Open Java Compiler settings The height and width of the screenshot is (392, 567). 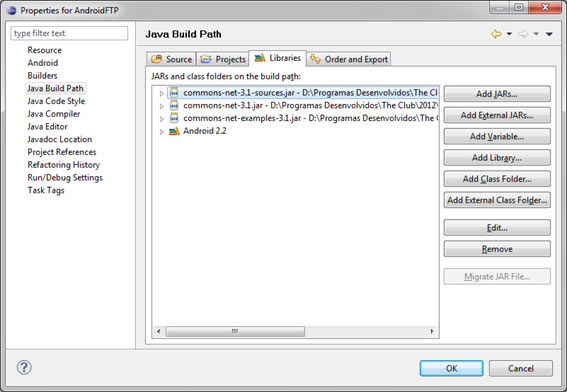point(54,114)
